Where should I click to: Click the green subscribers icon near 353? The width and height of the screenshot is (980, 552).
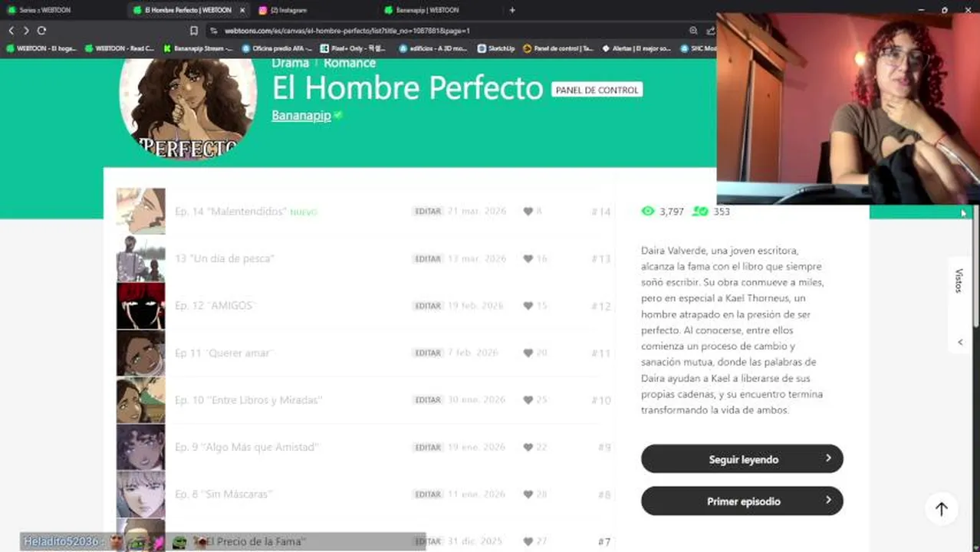pyautogui.click(x=699, y=211)
